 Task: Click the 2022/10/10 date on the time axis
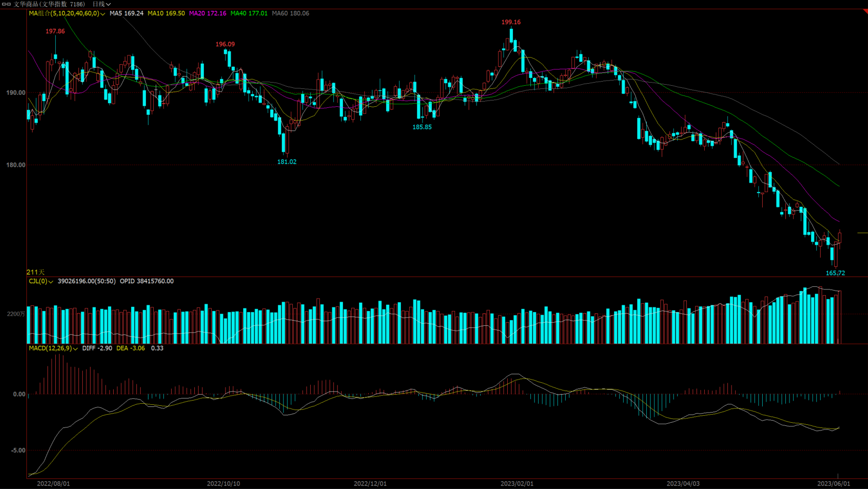(x=223, y=483)
